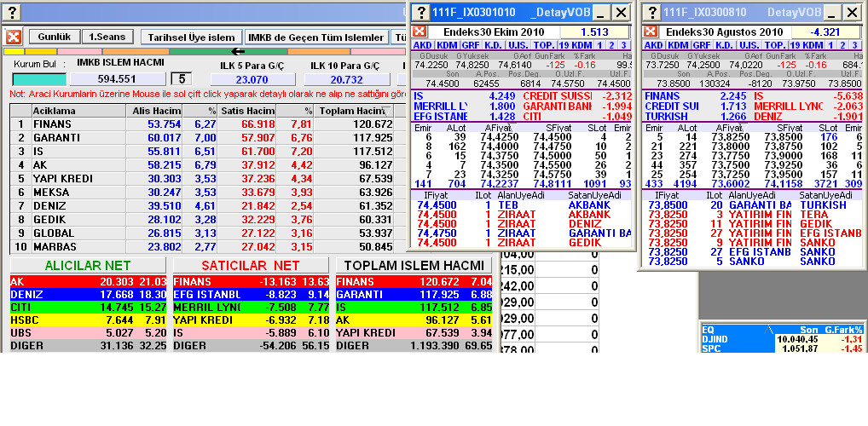868x426 pixels.
Task: Click the help question-mark icon in main window
Action: tap(13, 12)
